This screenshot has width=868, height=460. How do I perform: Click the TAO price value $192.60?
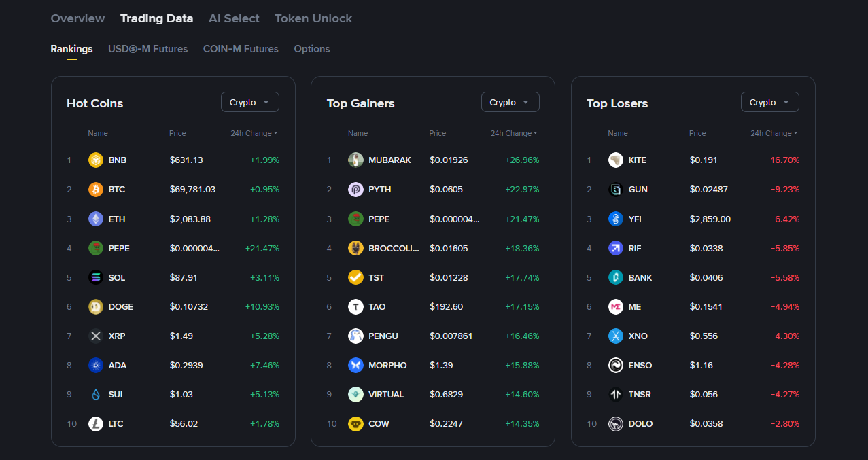(446, 307)
